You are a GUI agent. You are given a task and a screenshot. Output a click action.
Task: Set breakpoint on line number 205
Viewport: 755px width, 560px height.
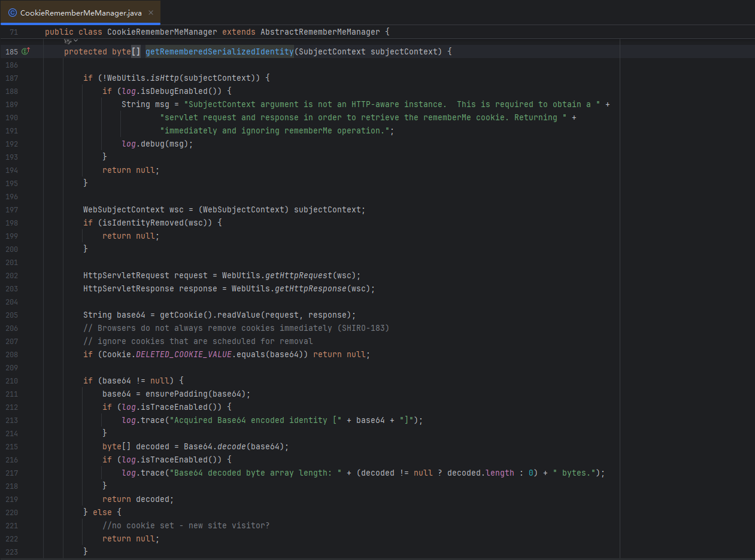coord(11,315)
